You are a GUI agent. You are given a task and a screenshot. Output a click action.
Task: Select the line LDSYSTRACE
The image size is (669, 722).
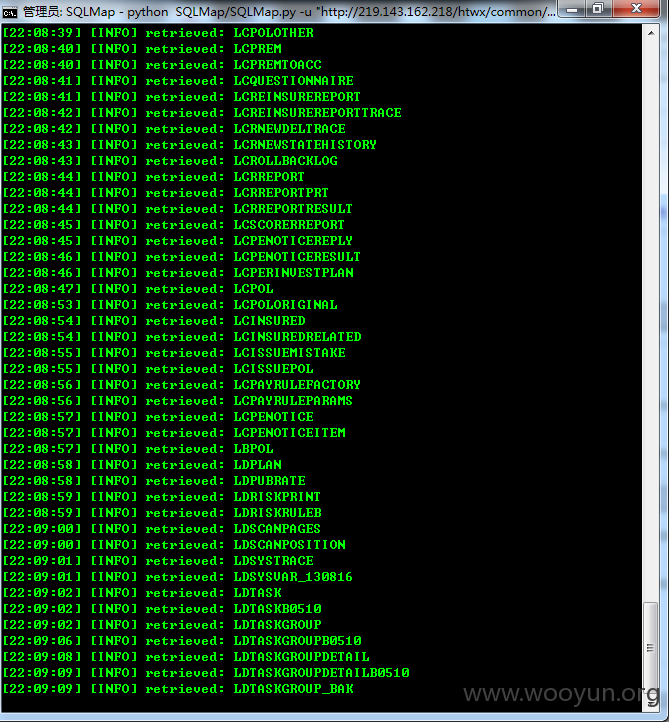coord(158,561)
